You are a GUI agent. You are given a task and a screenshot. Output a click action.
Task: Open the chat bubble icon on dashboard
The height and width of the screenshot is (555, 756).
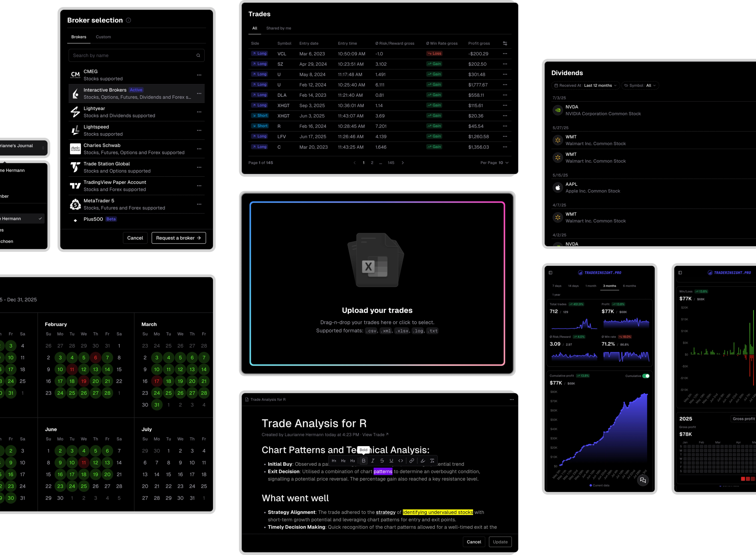pos(643,480)
